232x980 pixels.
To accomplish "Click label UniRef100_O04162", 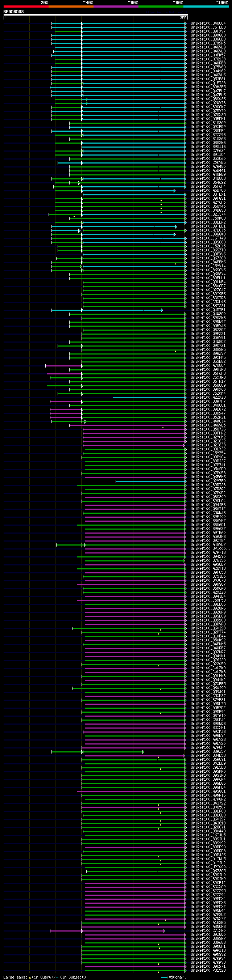I will tap(208, 71).
